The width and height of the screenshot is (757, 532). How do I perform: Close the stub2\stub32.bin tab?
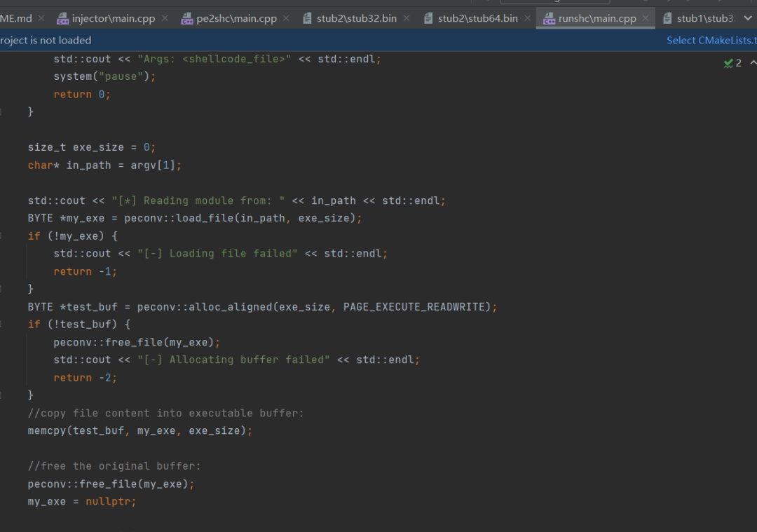point(407,18)
